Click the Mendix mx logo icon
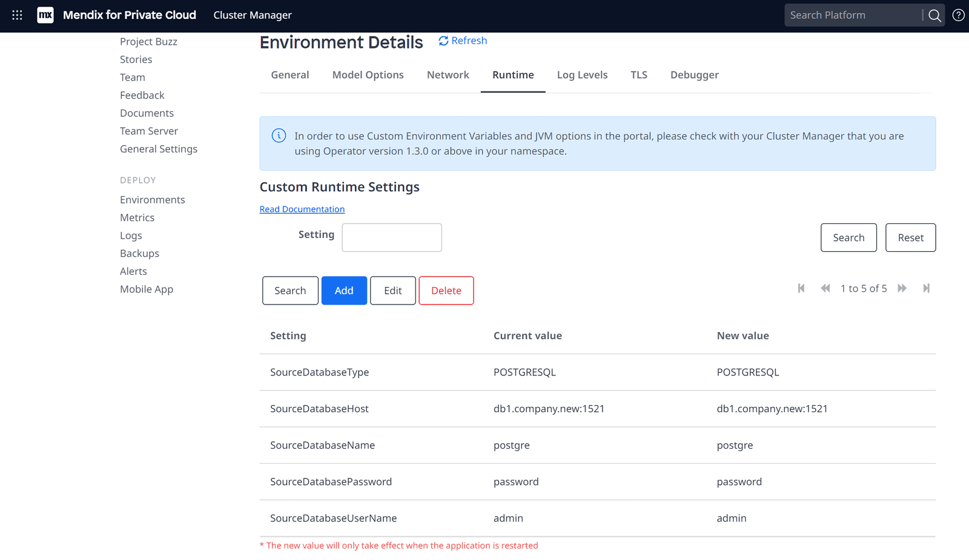969x560 pixels. click(x=45, y=15)
